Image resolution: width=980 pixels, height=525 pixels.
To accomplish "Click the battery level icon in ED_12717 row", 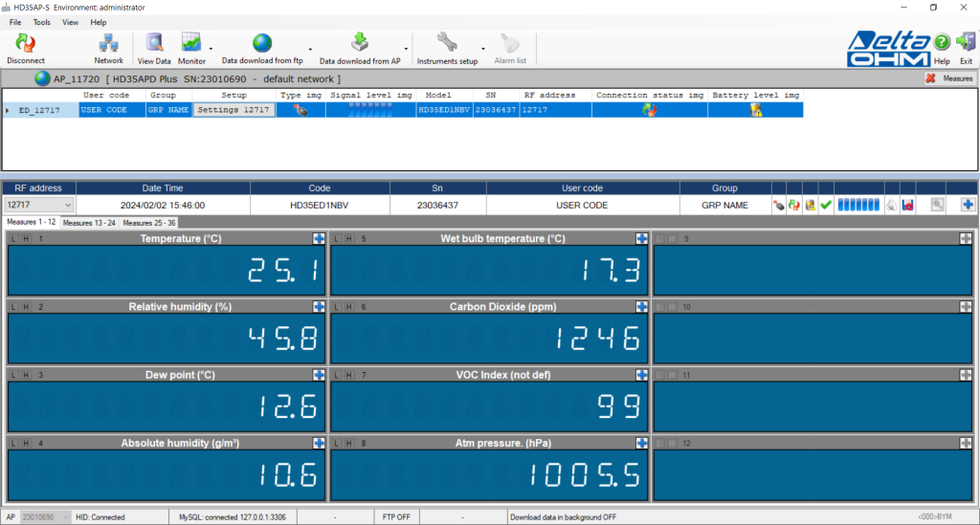I will 756,110.
